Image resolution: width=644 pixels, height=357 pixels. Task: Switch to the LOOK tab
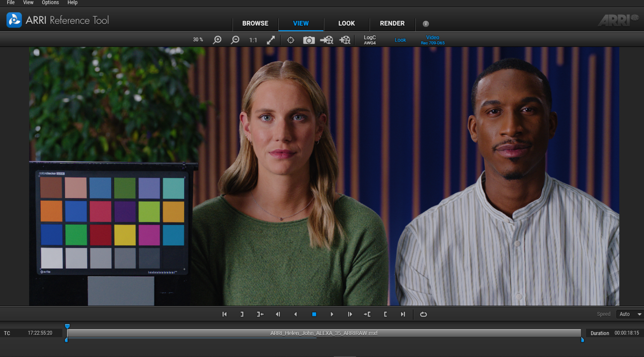click(347, 23)
